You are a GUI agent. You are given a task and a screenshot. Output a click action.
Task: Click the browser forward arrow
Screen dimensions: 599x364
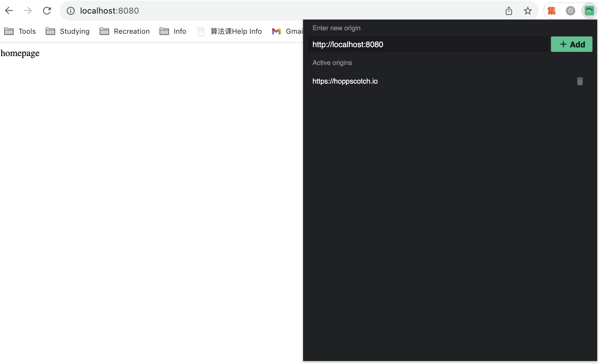(x=28, y=11)
